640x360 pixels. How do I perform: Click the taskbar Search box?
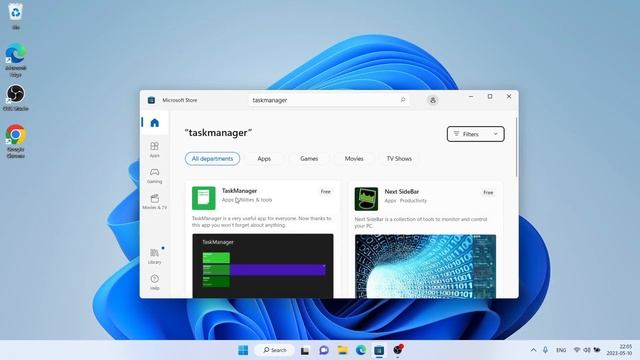click(x=275, y=350)
